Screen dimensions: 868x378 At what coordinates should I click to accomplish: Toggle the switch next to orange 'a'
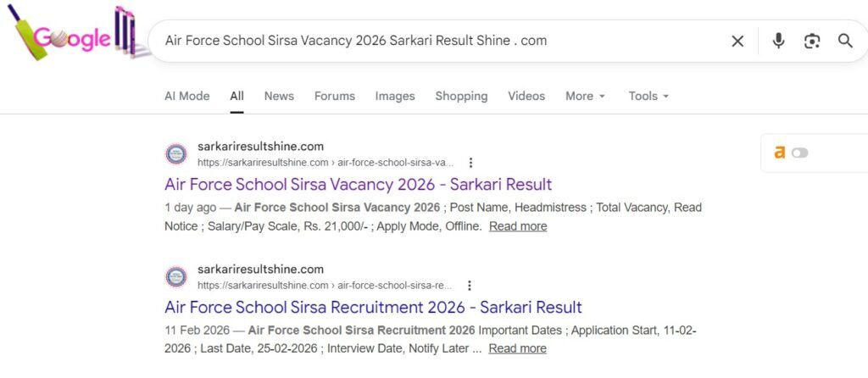799,153
